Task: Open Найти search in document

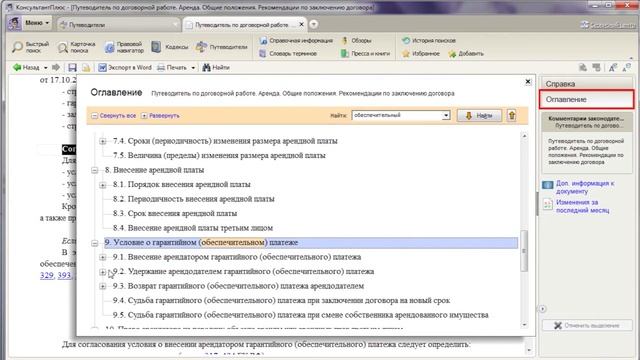Action: pos(216,67)
